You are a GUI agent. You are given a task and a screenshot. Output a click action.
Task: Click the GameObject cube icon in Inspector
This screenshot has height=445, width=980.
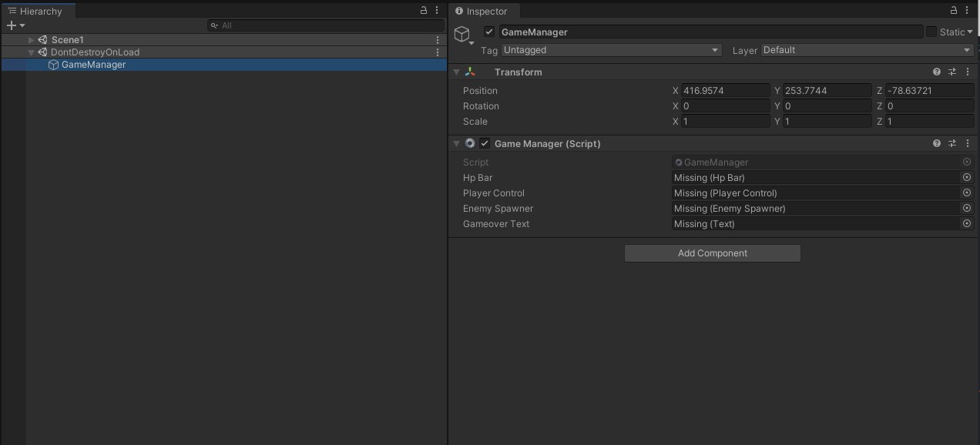pyautogui.click(x=461, y=34)
